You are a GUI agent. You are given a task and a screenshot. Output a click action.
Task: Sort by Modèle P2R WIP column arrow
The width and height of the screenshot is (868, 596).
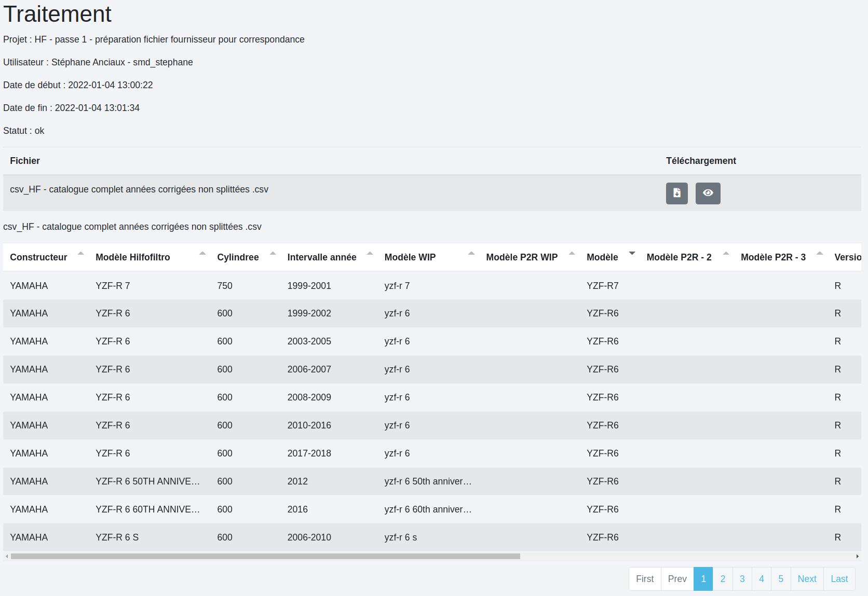pyautogui.click(x=572, y=254)
